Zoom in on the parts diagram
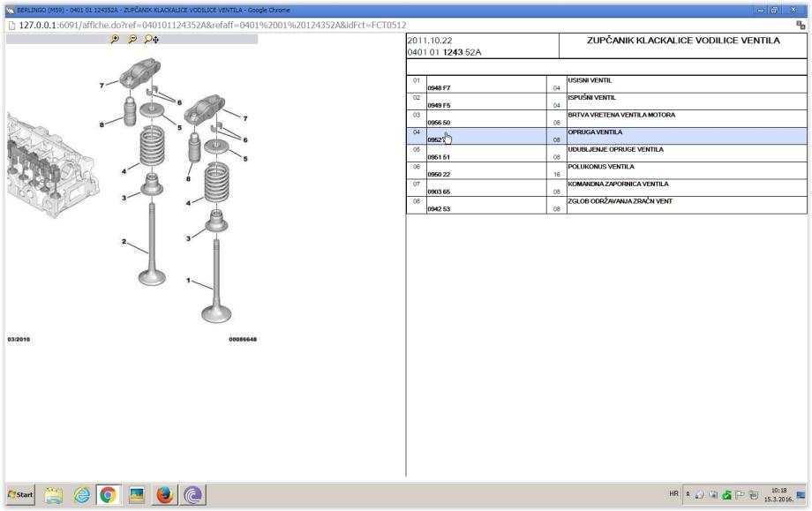 (115, 39)
